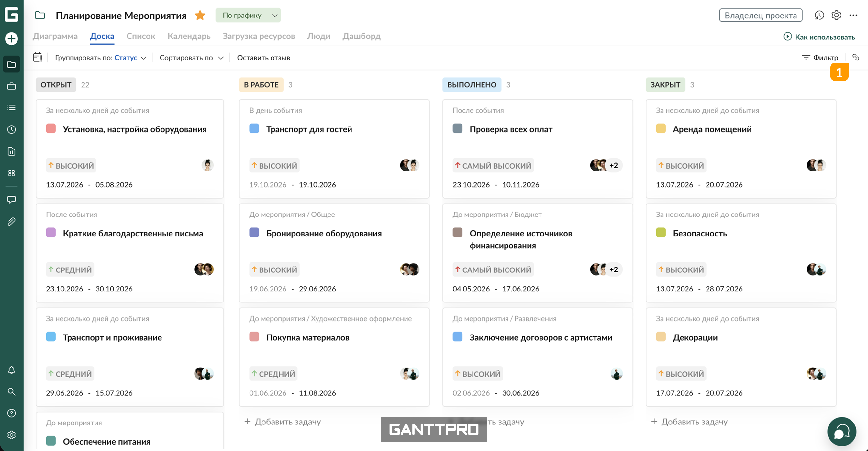This screenshot has height=451, width=868.
Task: Click the date range on Транспорт и проживание
Action: coord(89,393)
